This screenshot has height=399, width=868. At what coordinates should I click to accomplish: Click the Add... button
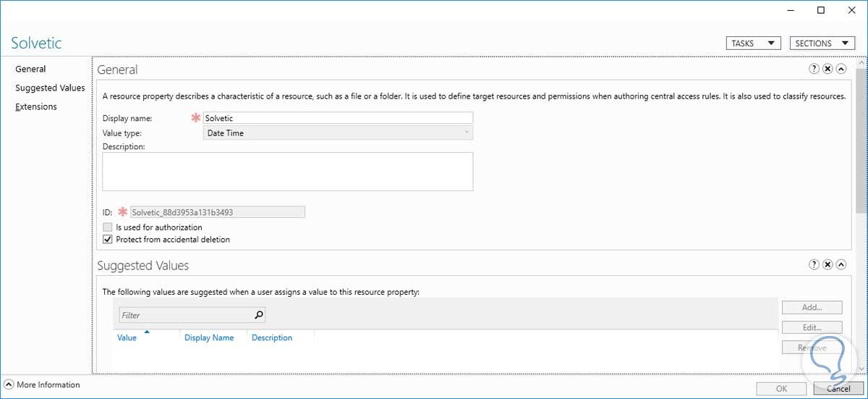coord(812,308)
